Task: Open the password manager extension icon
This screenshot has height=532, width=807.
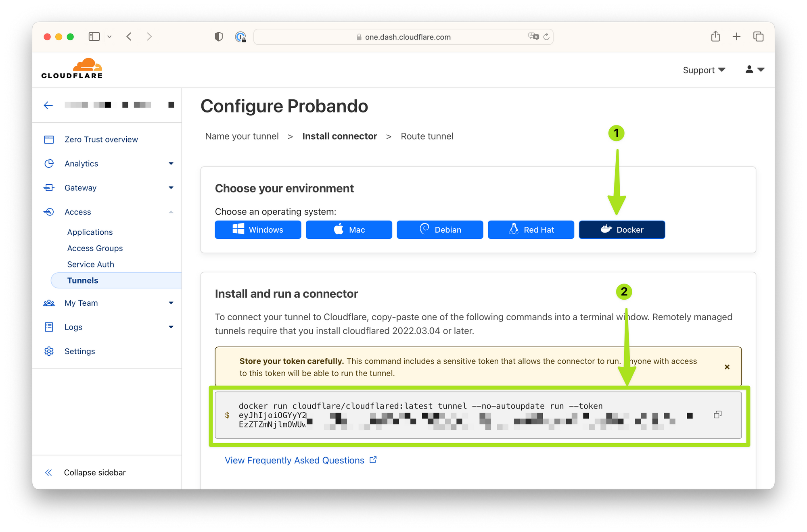Action: pyautogui.click(x=240, y=37)
